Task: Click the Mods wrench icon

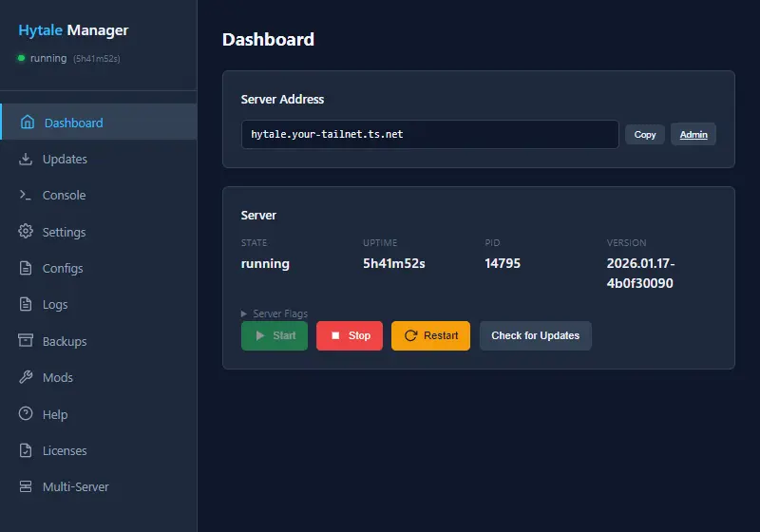Action: pos(26,377)
